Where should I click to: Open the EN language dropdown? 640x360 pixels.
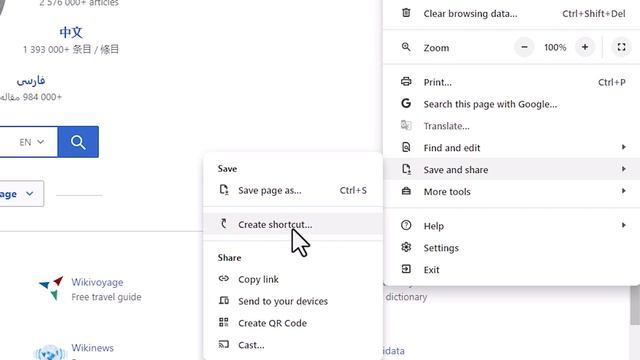[31, 142]
